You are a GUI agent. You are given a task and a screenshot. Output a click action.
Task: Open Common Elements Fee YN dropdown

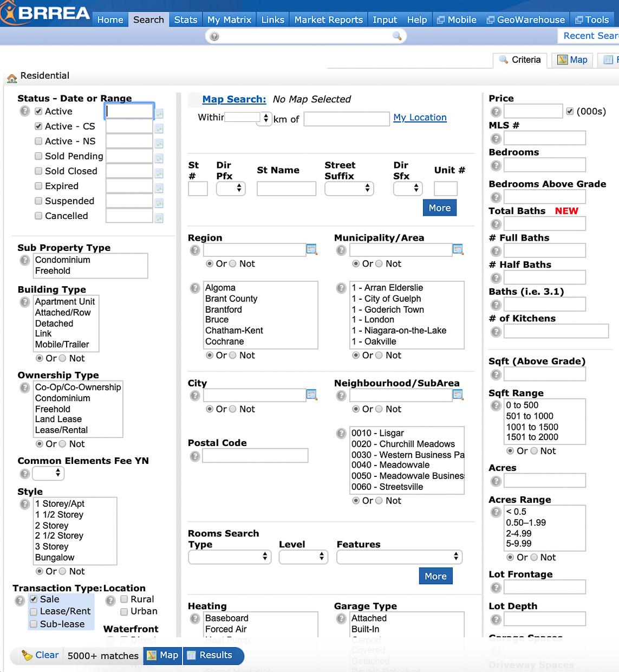coord(48,474)
